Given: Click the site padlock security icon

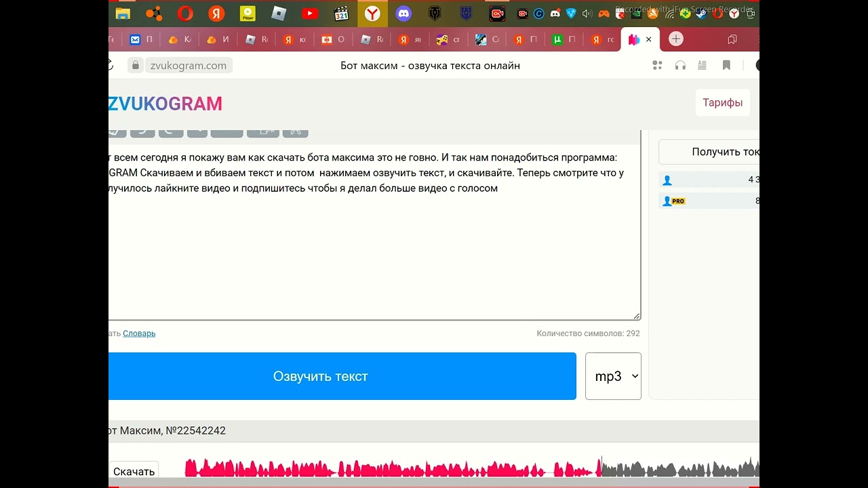Looking at the screenshot, I should click(x=136, y=66).
